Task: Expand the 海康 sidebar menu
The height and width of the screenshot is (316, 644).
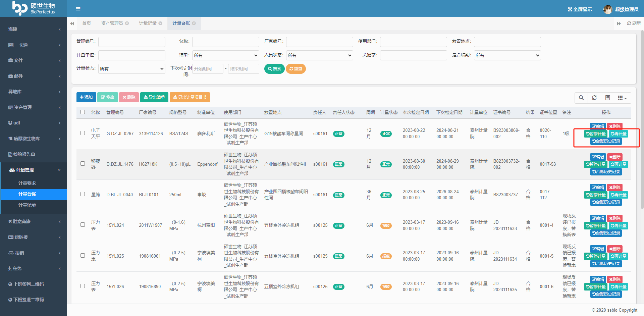Action: (34, 29)
